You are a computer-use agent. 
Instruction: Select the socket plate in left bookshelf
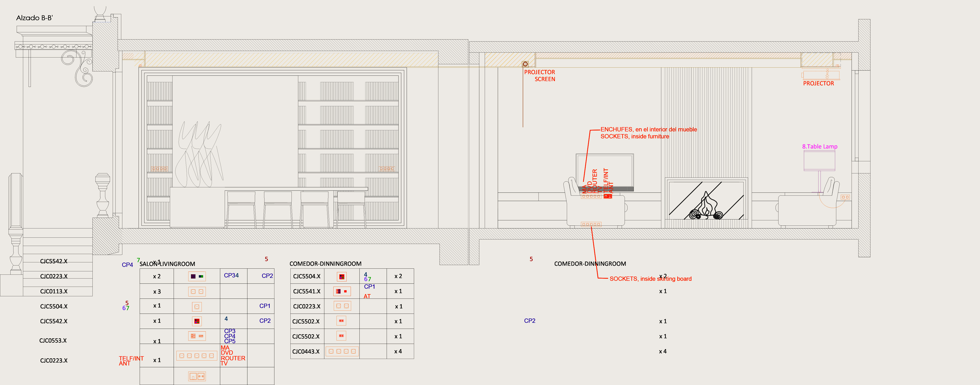159,169
